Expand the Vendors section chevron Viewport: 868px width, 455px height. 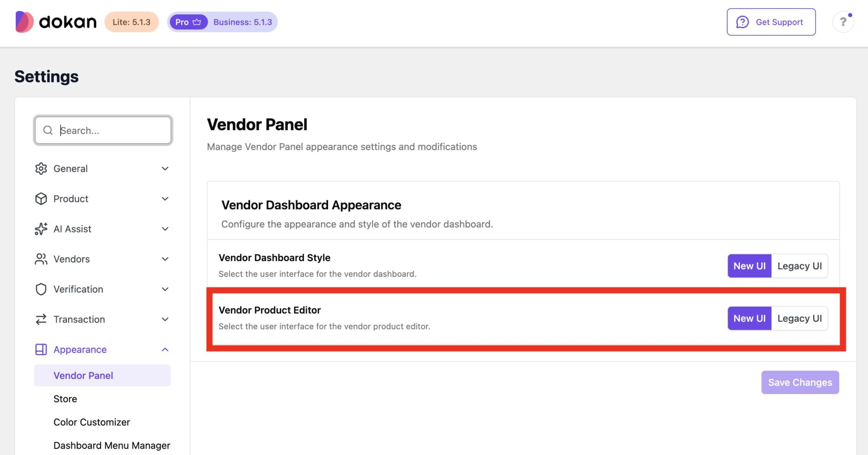coord(165,259)
